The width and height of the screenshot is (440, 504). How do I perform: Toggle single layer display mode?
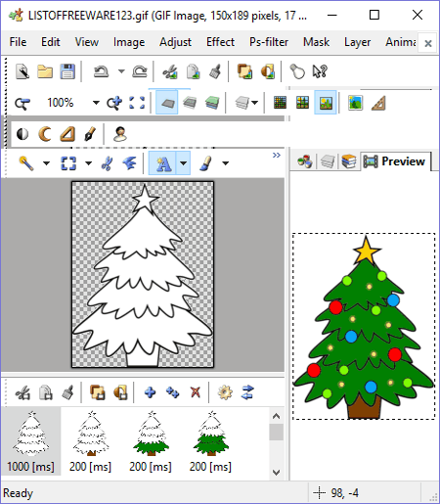(167, 103)
